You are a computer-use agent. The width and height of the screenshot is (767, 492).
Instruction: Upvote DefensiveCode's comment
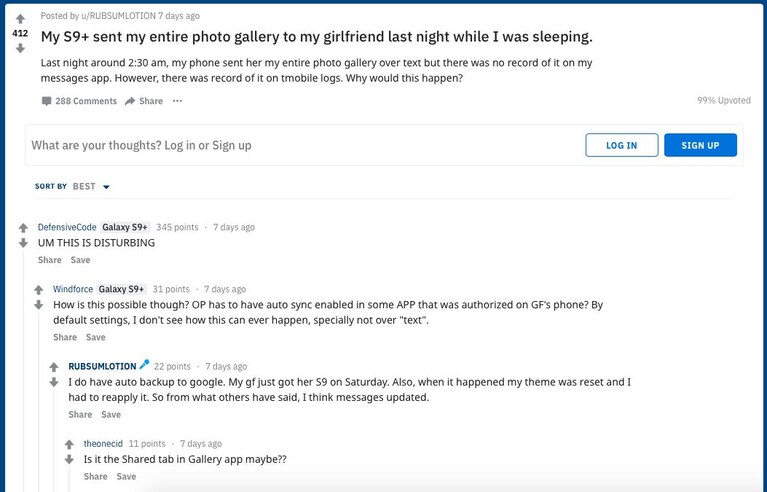point(23,227)
